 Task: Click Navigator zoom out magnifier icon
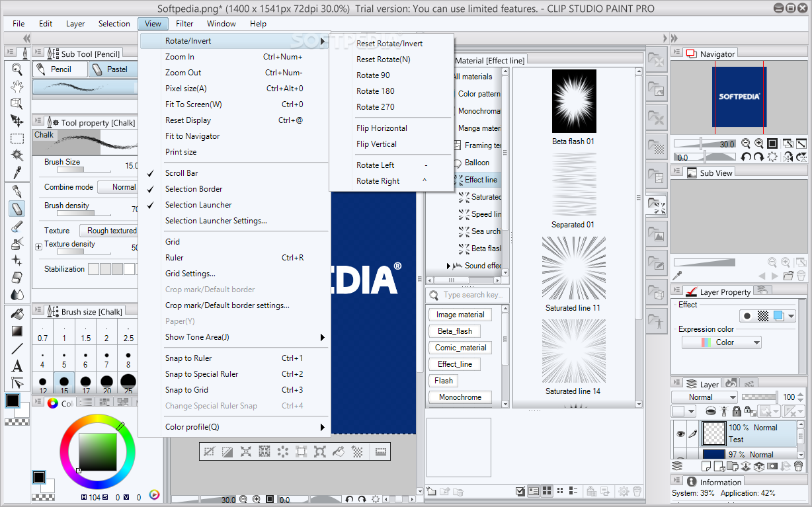pos(746,143)
